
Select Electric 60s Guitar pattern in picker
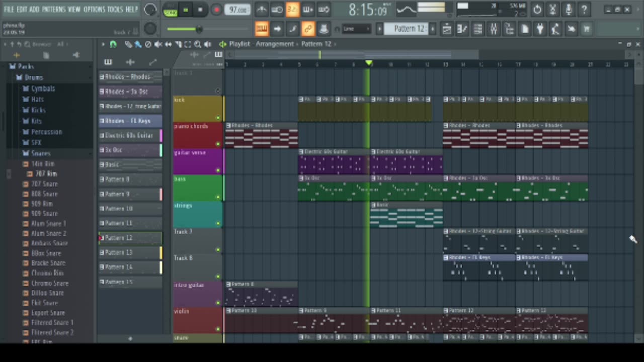click(130, 135)
